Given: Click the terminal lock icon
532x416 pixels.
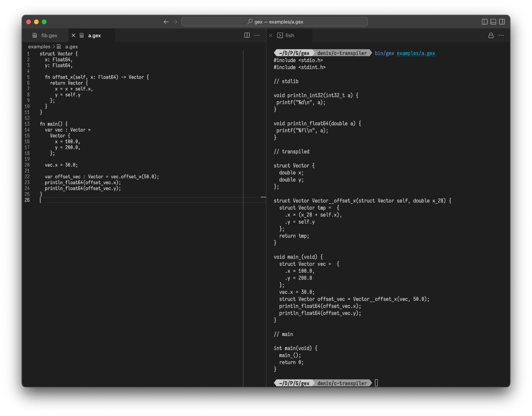Looking at the screenshot, I should [x=491, y=35].
